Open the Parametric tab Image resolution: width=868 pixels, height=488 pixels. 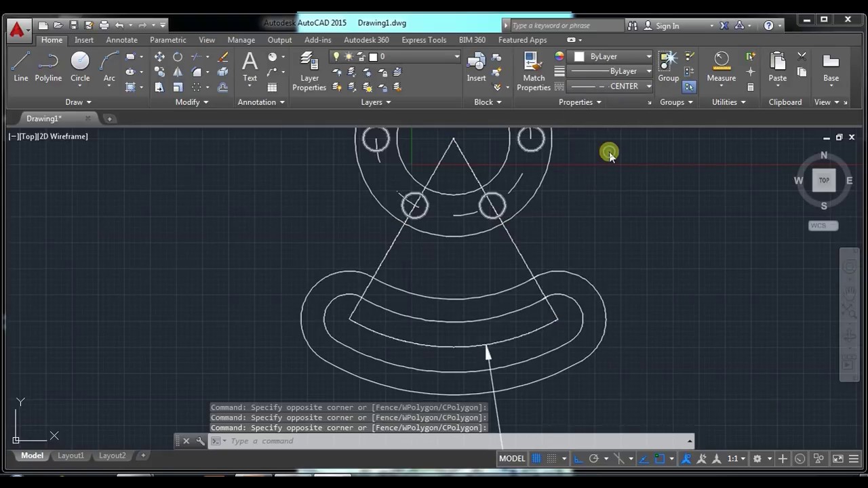pyautogui.click(x=167, y=40)
